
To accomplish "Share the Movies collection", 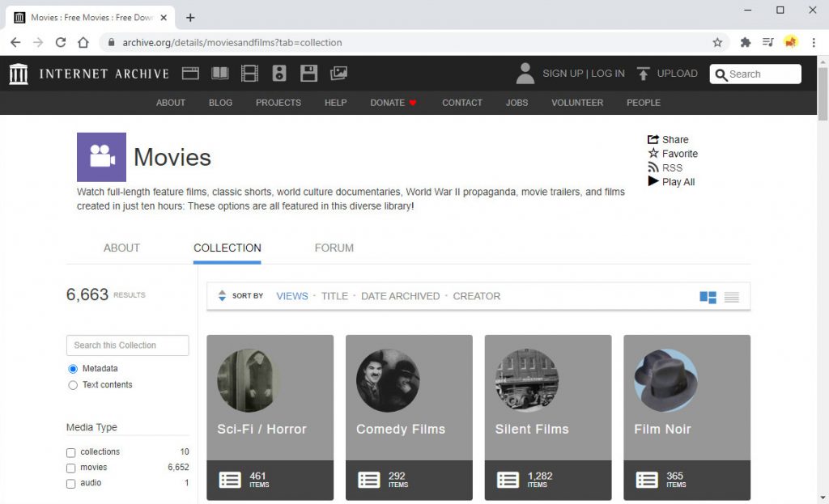I will (x=668, y=139).
